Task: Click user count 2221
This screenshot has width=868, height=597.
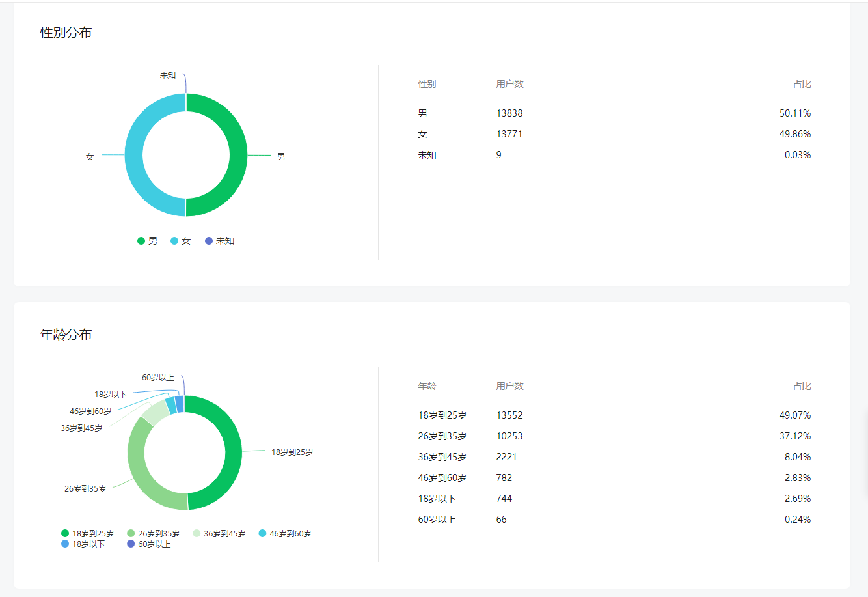Action: [506, 457]
